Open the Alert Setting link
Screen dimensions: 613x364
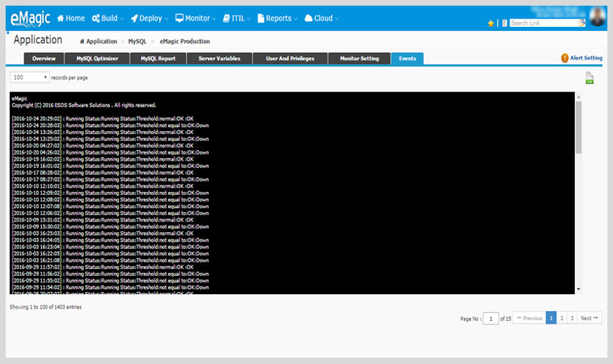click(586, 58)
